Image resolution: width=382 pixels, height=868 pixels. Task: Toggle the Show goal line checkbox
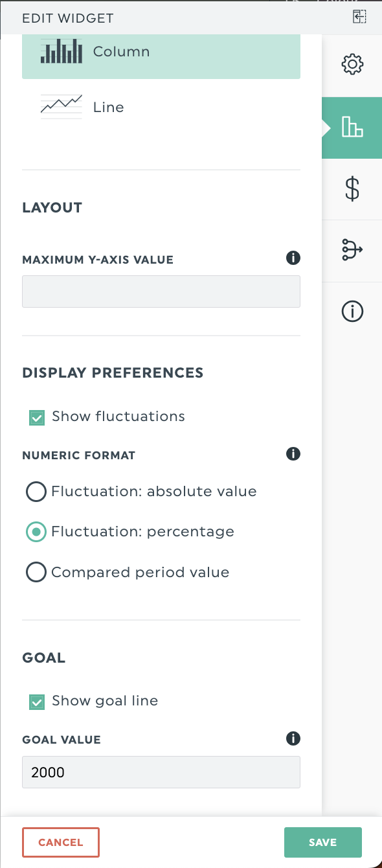[37, 702]
